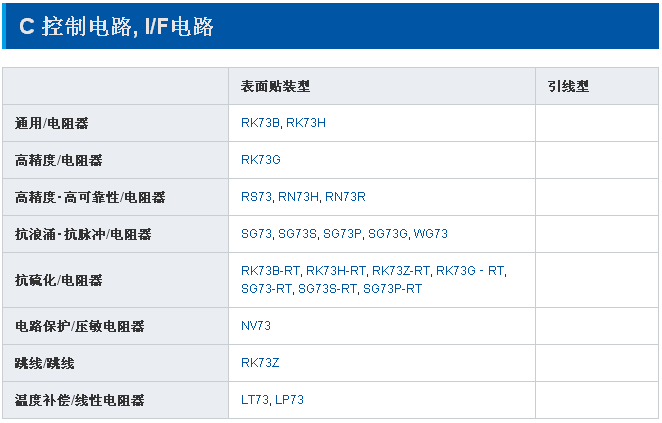Open SG73 in the 抗浪涌·抗脉冲 row
The width and height of the screenshot is (662, 423).
[x=256, y=234]
